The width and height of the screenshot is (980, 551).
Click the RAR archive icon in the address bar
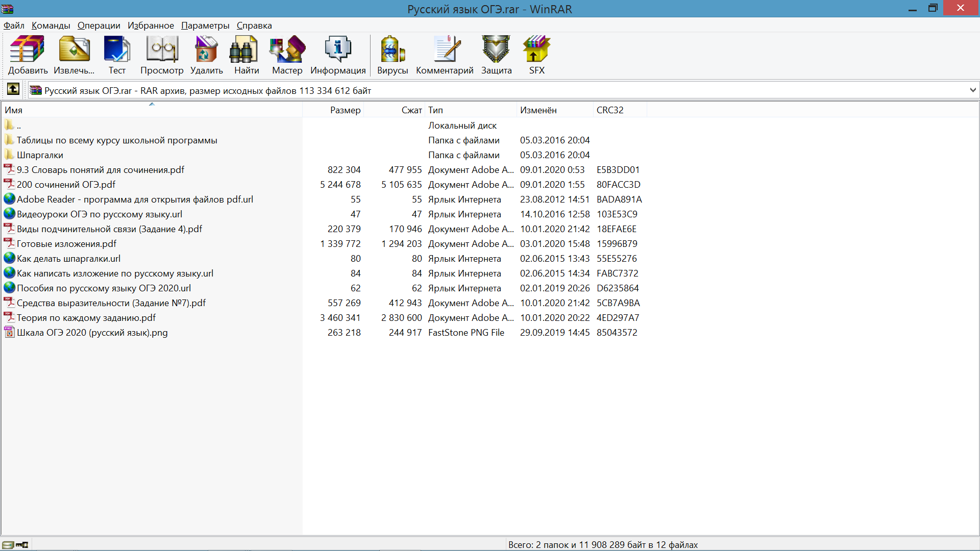(35, 90)
